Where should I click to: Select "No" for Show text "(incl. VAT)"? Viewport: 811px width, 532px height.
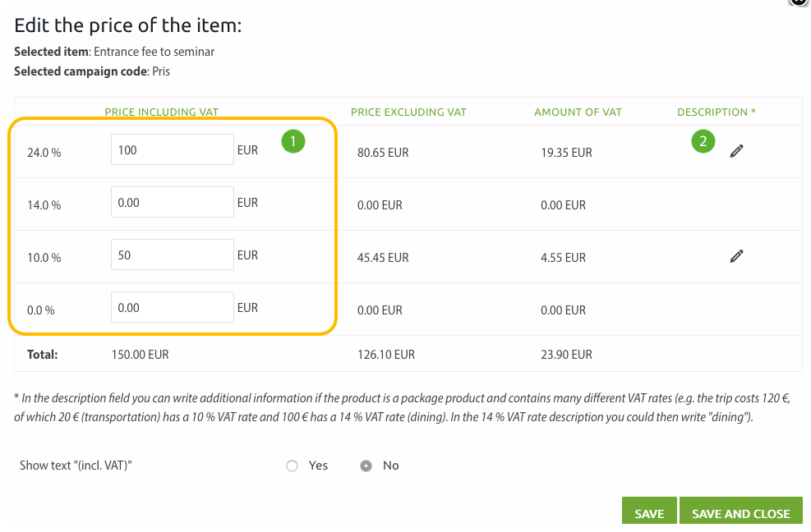point(365,465)
